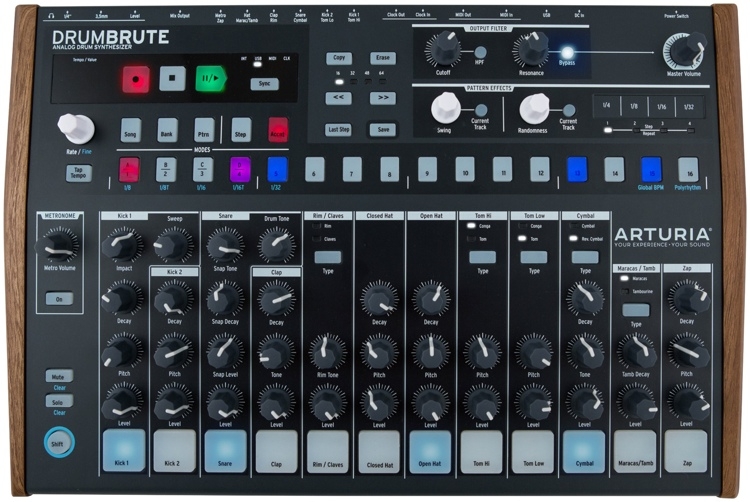Viewport: 750px width, 502px height.
Task: Adjust the Master Volume knob
Action: tap(684, 51)
